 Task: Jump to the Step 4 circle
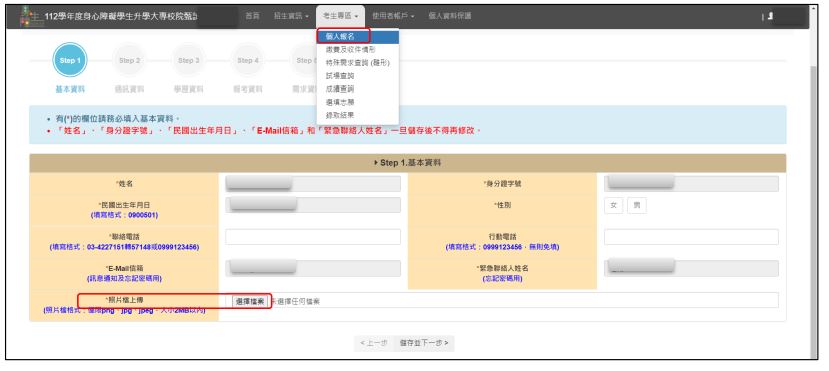(x=247, y=60)
